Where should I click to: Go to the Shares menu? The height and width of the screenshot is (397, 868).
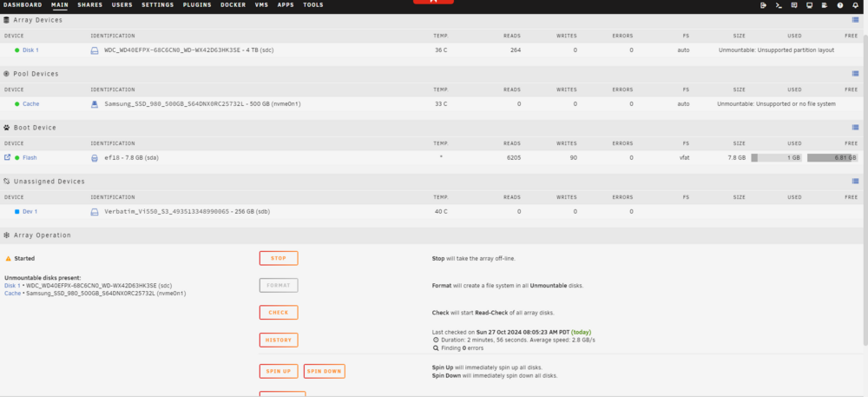point(89,5)
